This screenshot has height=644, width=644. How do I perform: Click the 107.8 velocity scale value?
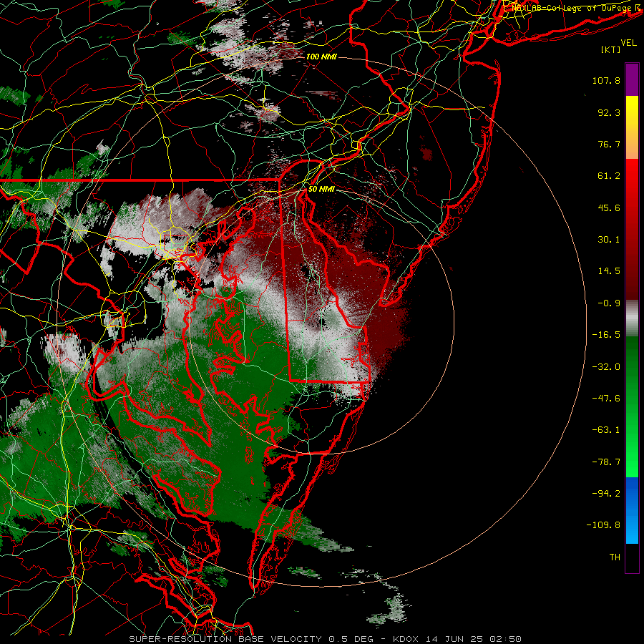coord(606,80)
